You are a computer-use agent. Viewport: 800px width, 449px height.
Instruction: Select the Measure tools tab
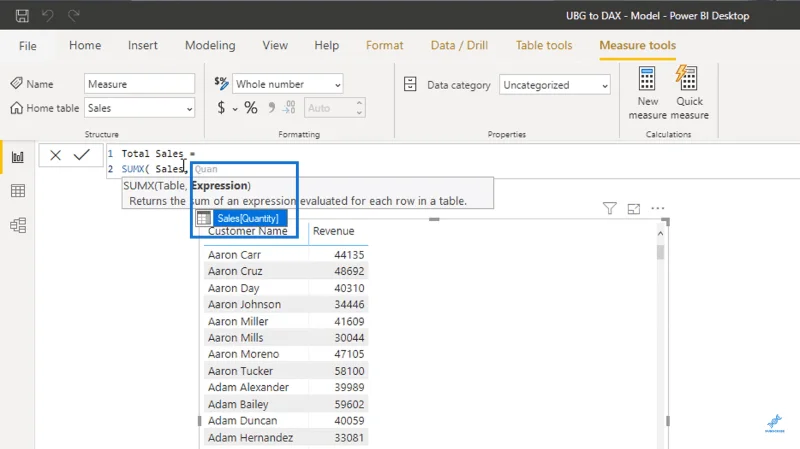point(638,45)
